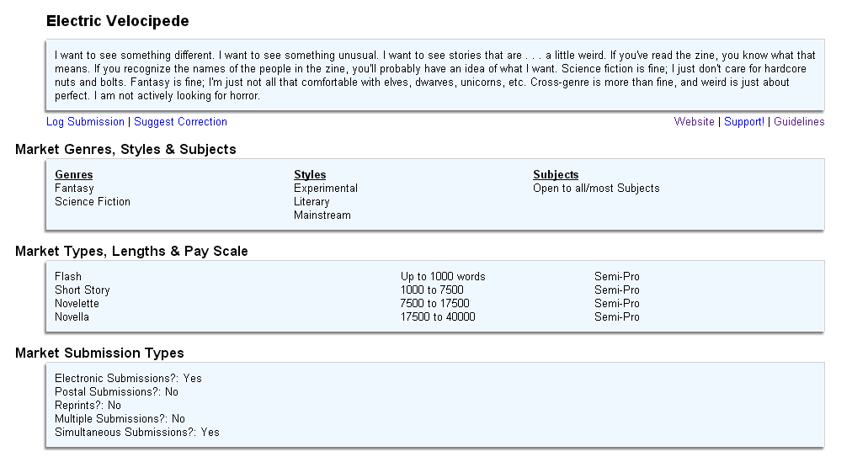Click the '7500 to 17500' length value
868x457 pixels.
coord(434,304)
